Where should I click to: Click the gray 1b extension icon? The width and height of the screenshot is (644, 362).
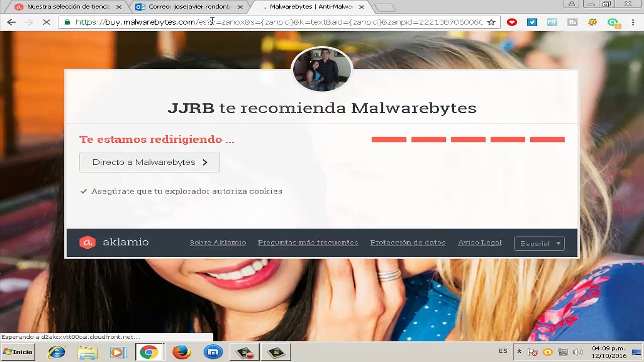[572, 22]
